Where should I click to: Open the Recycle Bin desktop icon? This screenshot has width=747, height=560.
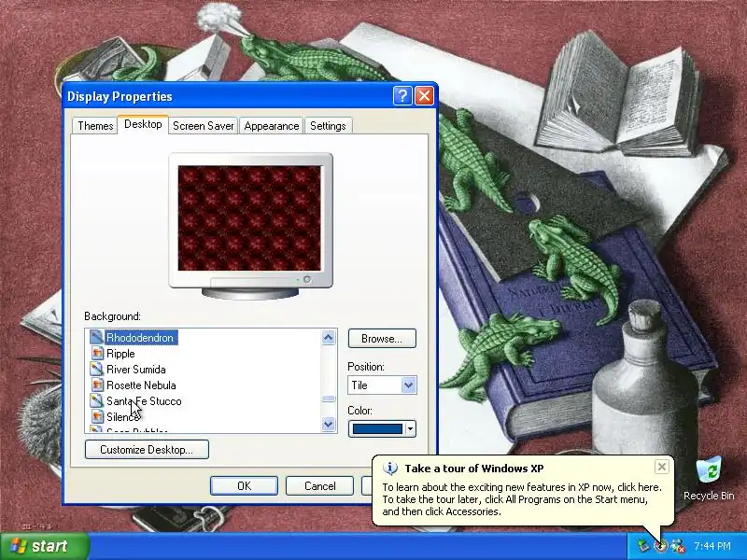(x=709, y=478)
